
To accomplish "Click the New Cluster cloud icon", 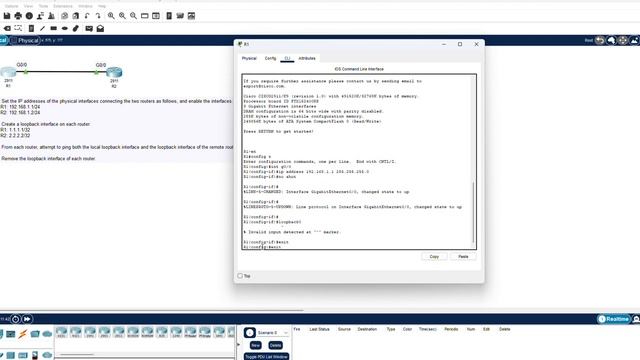I will [611, 40].
